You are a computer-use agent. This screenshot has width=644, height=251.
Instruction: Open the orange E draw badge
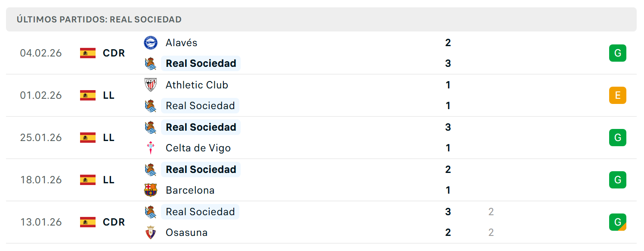pos(618,95)
